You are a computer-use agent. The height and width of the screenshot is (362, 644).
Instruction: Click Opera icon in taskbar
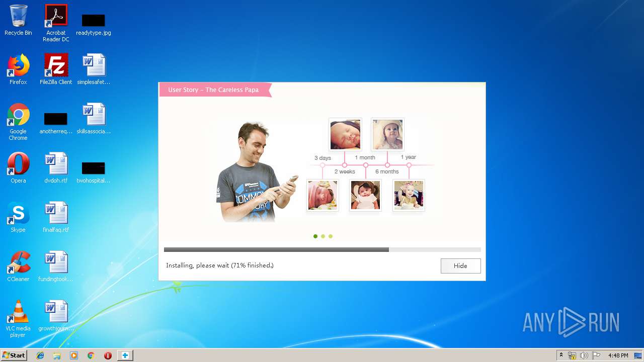pos(108,355)
